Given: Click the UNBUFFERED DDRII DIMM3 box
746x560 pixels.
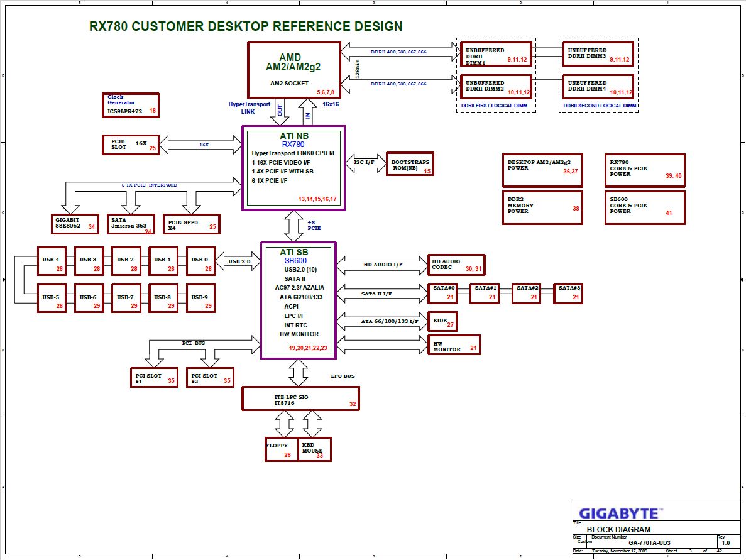Looking at the screenshot, I should (598, 54).
